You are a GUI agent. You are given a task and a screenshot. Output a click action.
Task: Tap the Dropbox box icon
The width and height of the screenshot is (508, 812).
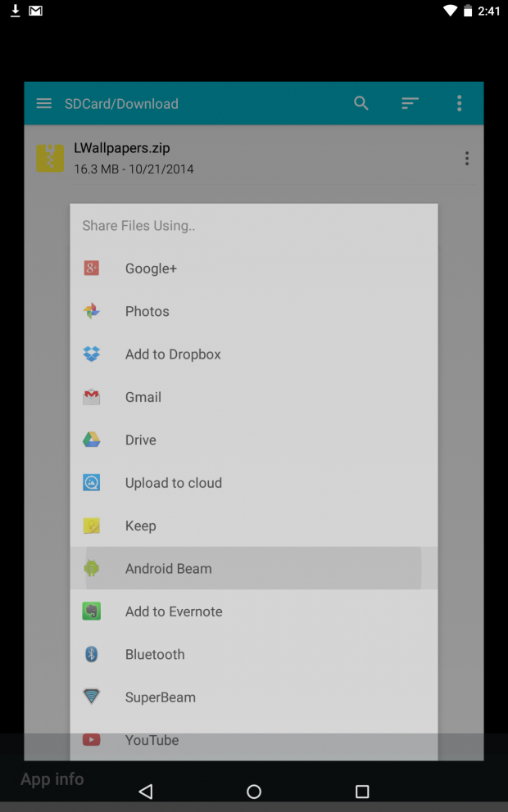[x=91, y=354]
